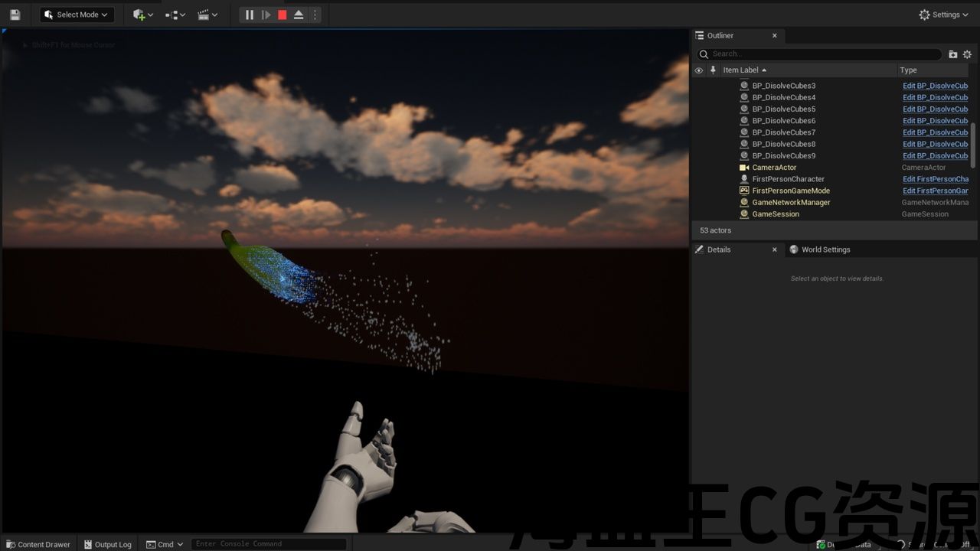Viewport: 980px width, 551px height.
Task: Expand the add content (cube plus) dropdown
Action: tap(142, 15)
